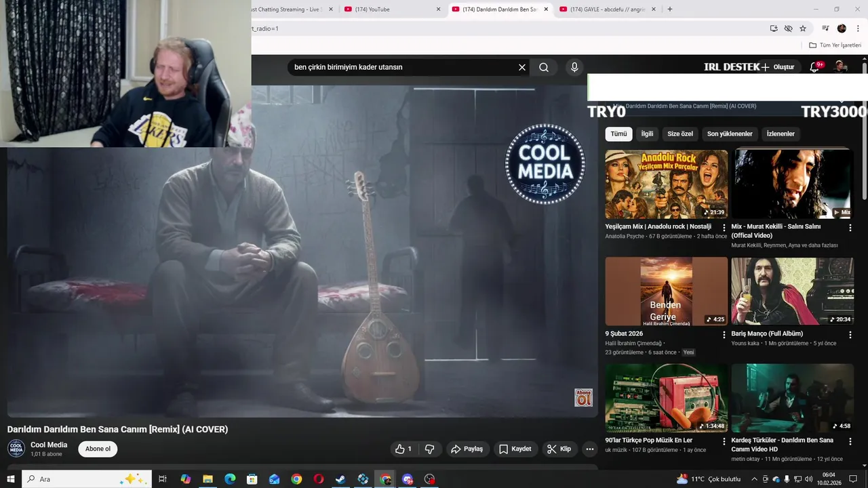The height and width of the screenshot is (488, 868).
Task: Open the Mix - Murat Kekilli thumbnail
Action: (792, 184)
